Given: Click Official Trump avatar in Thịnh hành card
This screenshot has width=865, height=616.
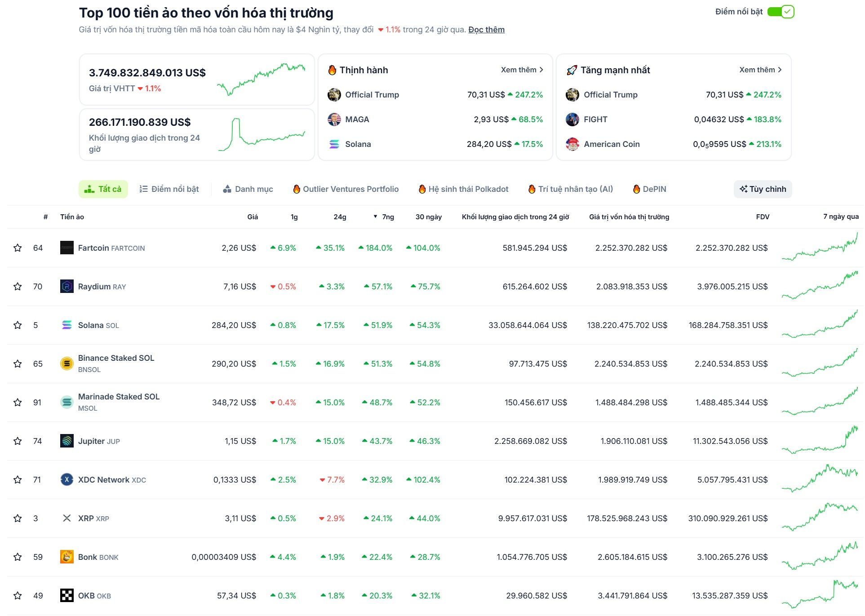Looking at the screenshot, I should [x=334, y=95].
